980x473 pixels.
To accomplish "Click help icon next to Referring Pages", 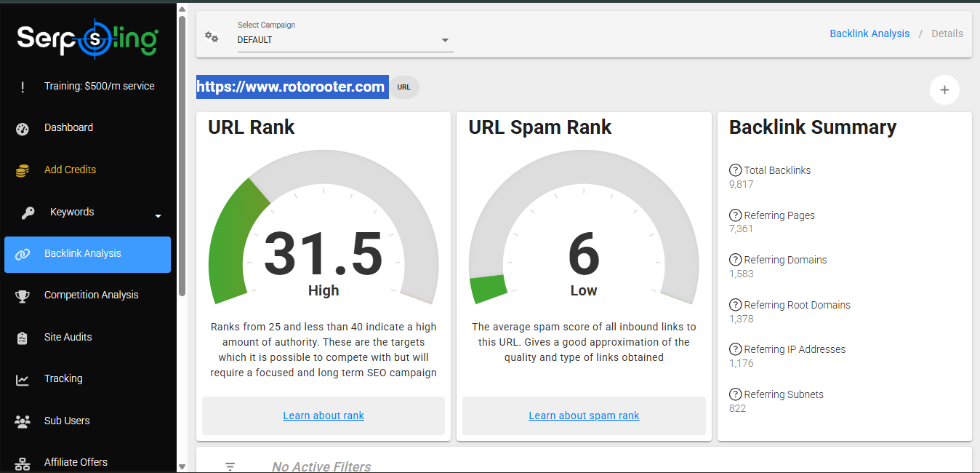I will 735,215.
